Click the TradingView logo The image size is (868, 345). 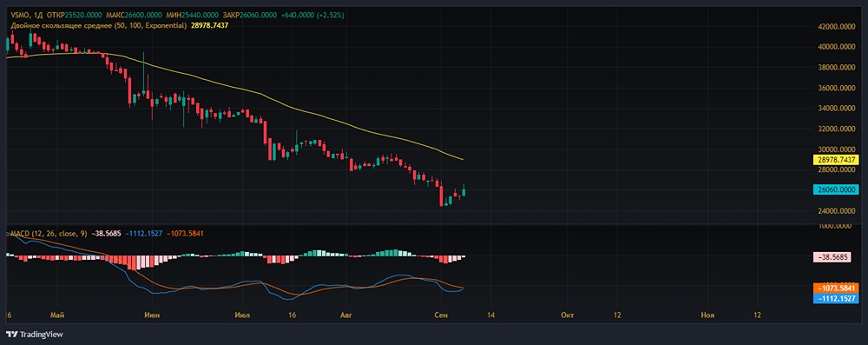[x=35, y=335]
